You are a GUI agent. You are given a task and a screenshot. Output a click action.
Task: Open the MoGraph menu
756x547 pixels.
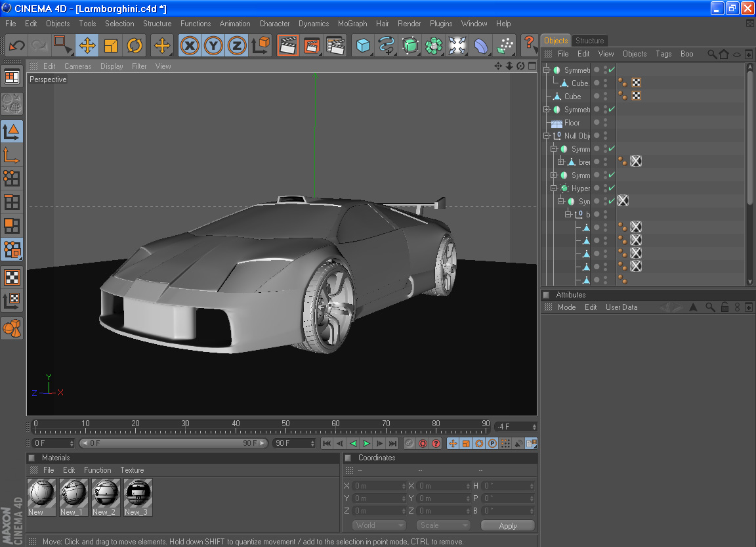coord(352,24)
